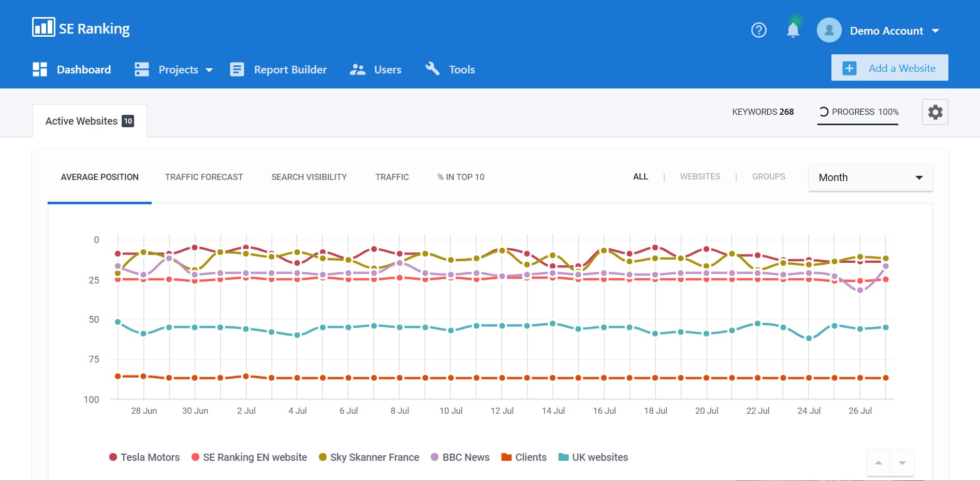
Task: Click the BBC News point at 26 Jul
Action: [x=860, y=291]
